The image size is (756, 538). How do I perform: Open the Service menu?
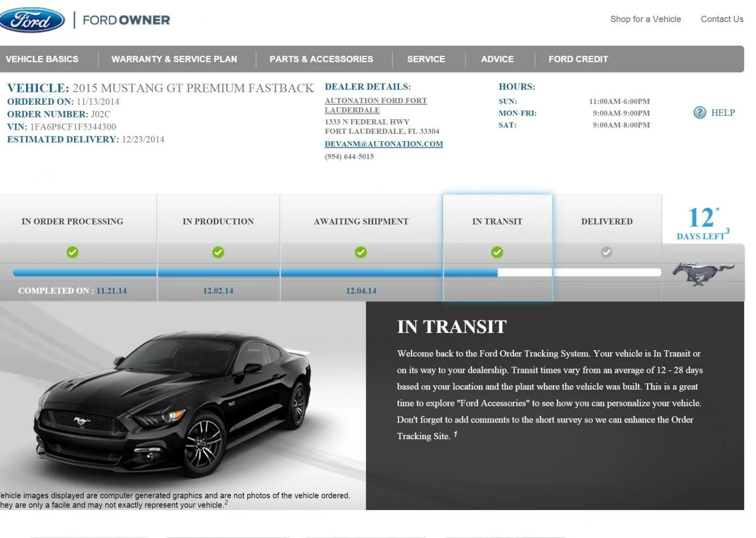click(426, 59)
